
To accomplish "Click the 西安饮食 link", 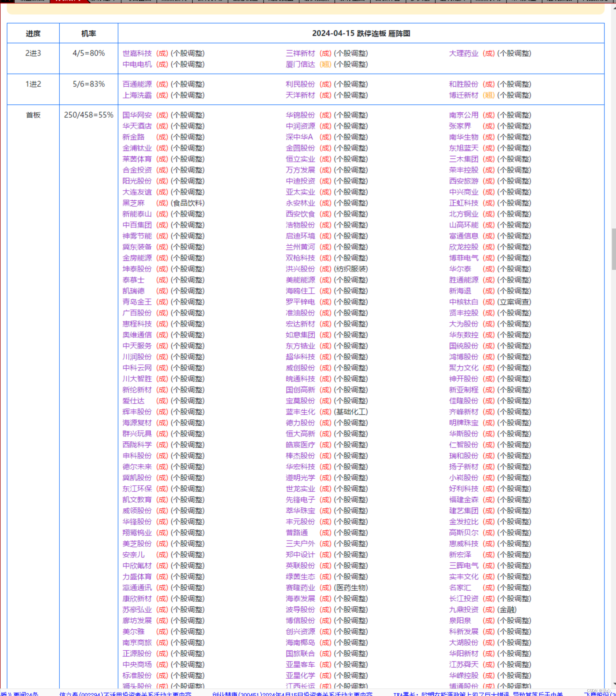I will pyautogui.click(x=300, y=214).
